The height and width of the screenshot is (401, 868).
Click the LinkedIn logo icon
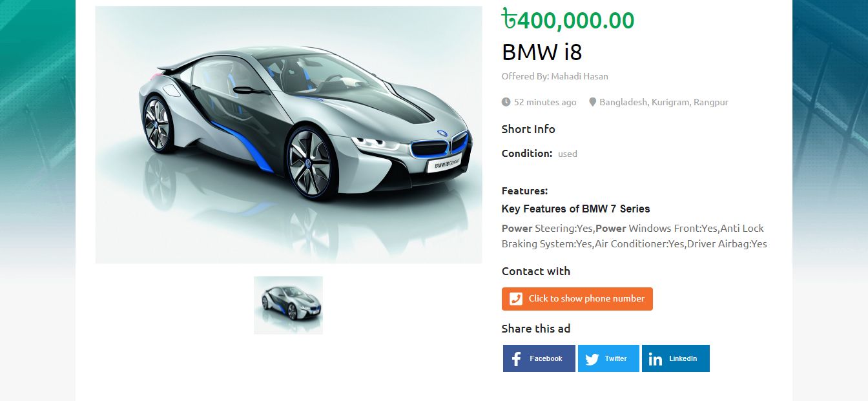[x=656, y=359]
